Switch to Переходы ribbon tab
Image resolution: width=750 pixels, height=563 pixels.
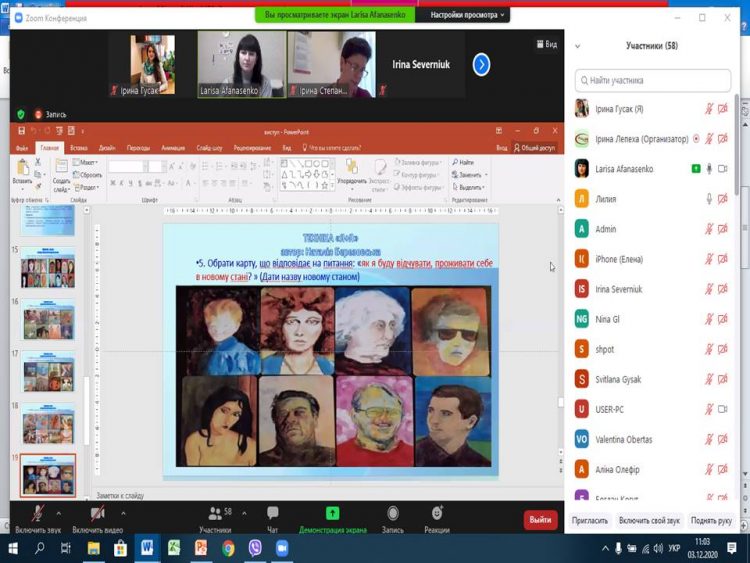[138, 148]
